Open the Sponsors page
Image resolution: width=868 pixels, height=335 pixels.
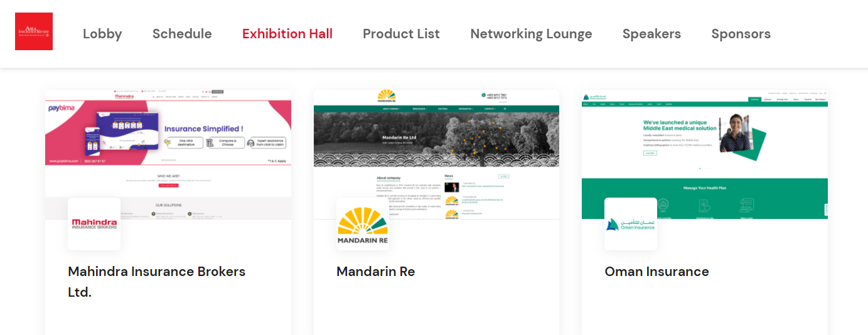pyautogui.click(x=741, y=34)
